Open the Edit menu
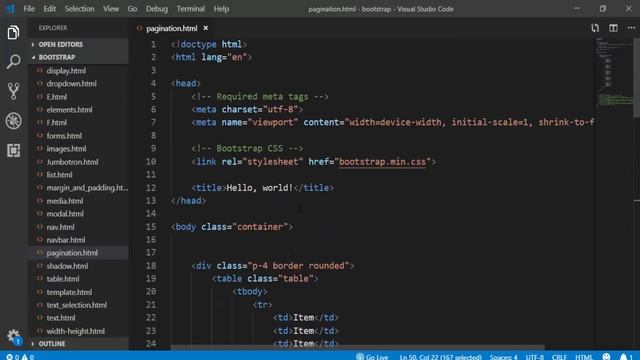 tap(49, 9)
